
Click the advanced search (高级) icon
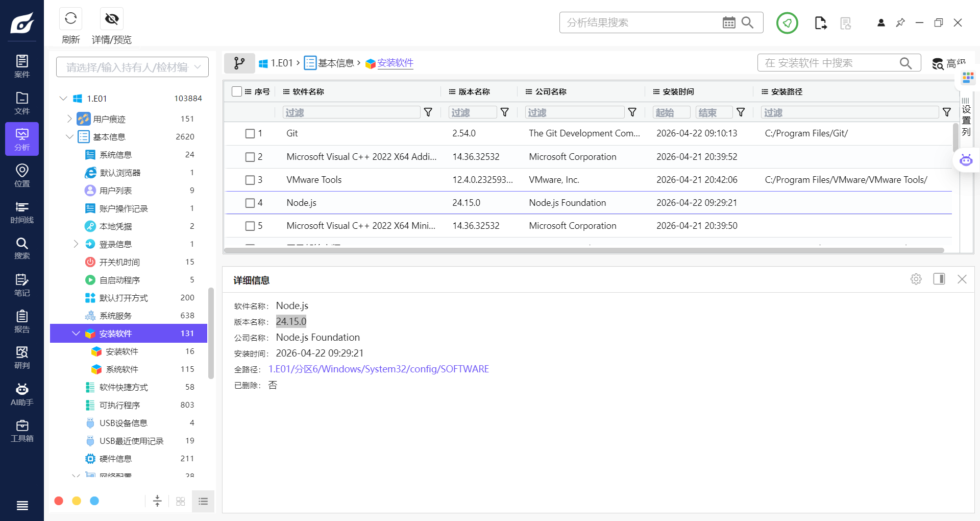[938, 64]
